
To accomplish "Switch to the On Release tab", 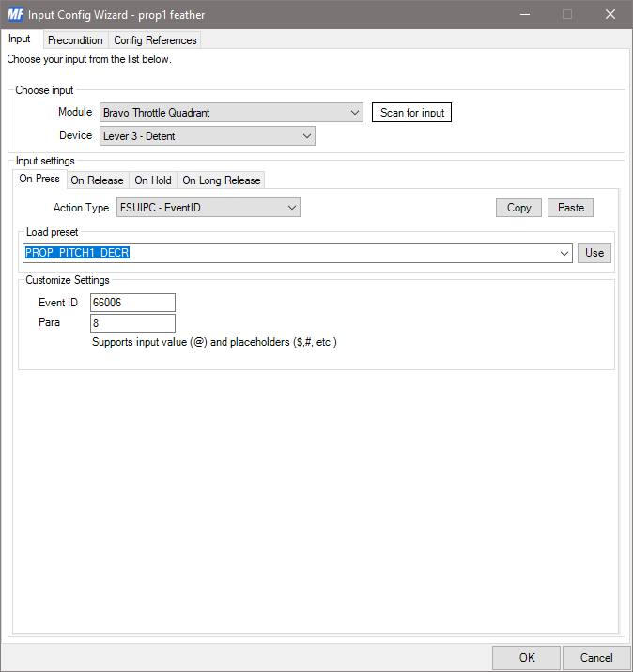I will coord(97,180).
